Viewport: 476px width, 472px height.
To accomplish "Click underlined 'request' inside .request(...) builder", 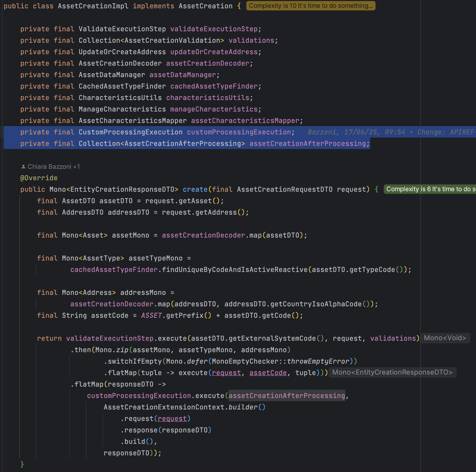I will click(x=172, y=419).
